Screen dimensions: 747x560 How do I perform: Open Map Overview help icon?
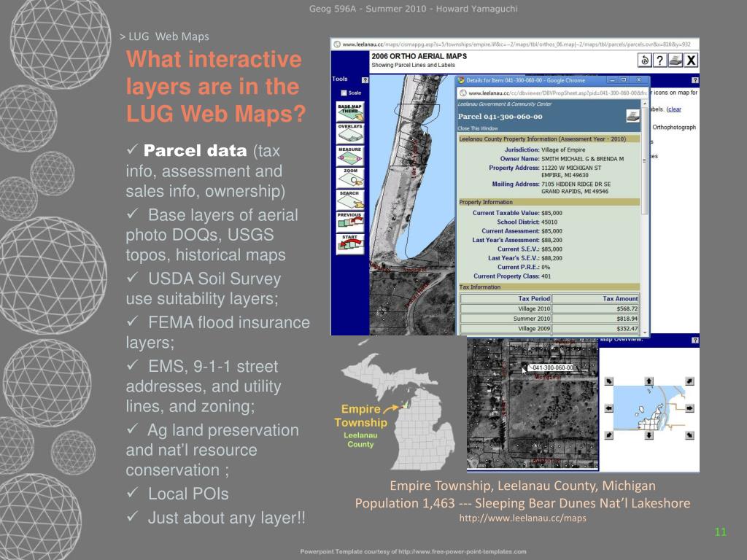coord(695,340)
